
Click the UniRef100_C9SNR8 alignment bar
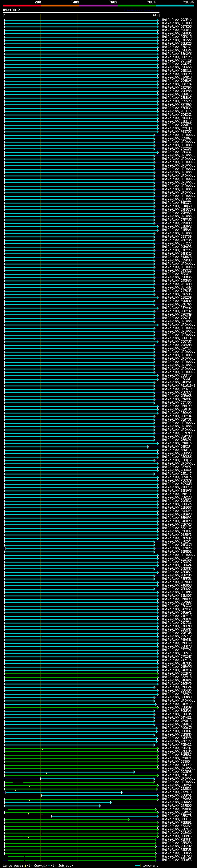pyautogui.click(x=70, y=772)
